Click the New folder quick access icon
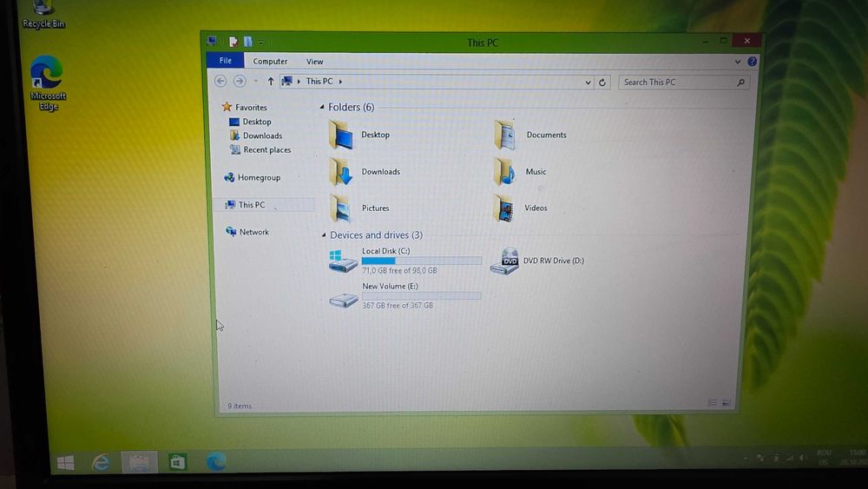Screen dimensions: 868x489 click(248, 42)
